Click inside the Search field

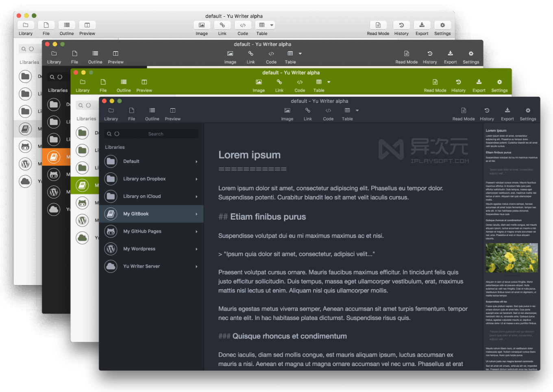pos(156,133)
